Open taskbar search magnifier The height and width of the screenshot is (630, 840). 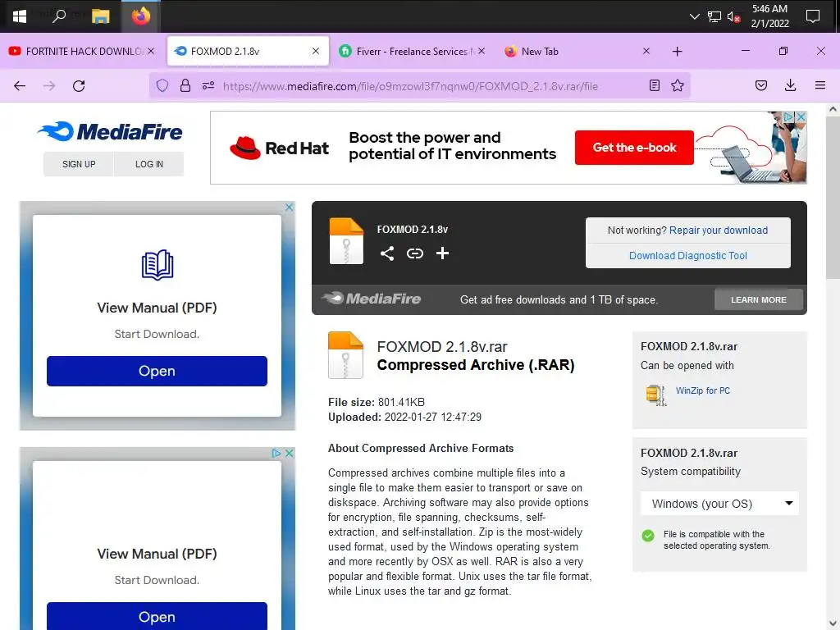tap(59, 16)
